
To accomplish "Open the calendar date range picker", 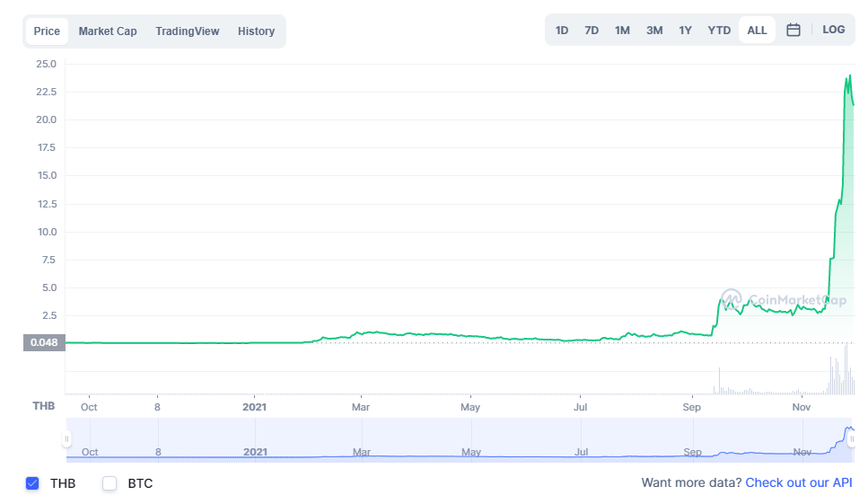I will tap(793, 30).
